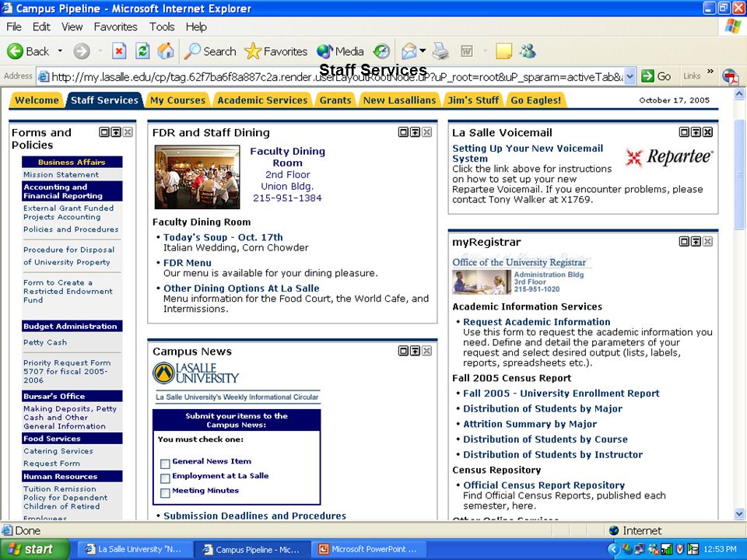The width and height of the screenshot is (747, 560).
Task: Open the File menu
Action: [14, 26]
